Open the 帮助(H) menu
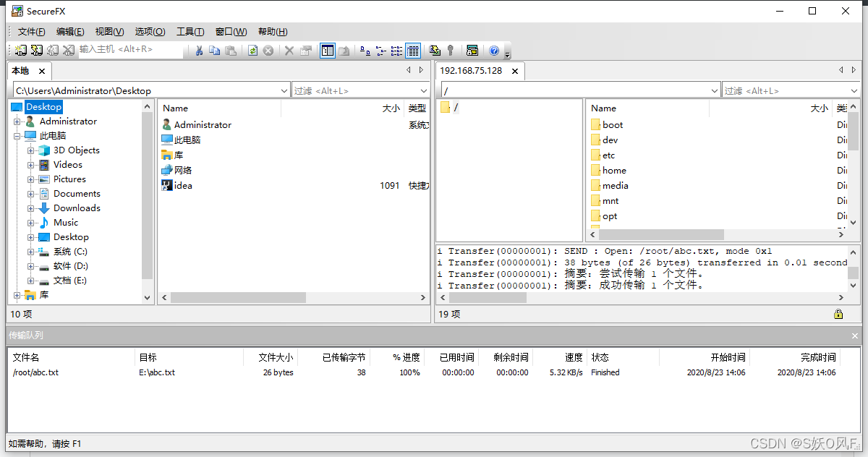Screen dimensions: 868x457 coord(273,32)
